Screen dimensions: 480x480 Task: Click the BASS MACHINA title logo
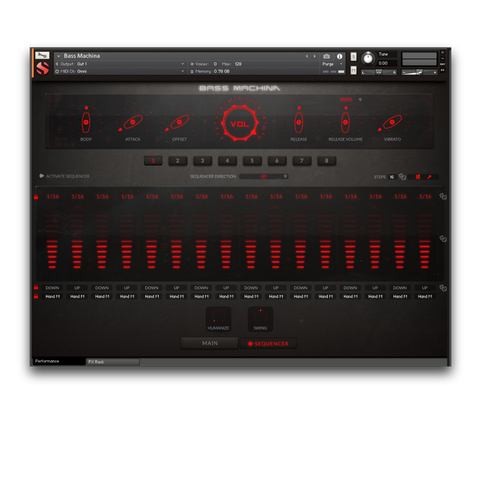(240, 88)
